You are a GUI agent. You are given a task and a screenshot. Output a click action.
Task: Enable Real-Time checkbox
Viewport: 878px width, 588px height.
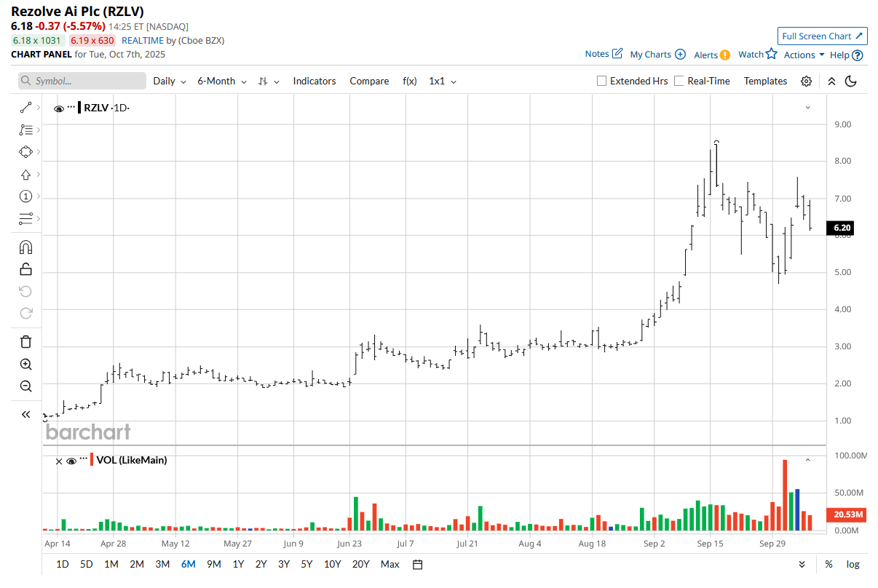(679, 82)
